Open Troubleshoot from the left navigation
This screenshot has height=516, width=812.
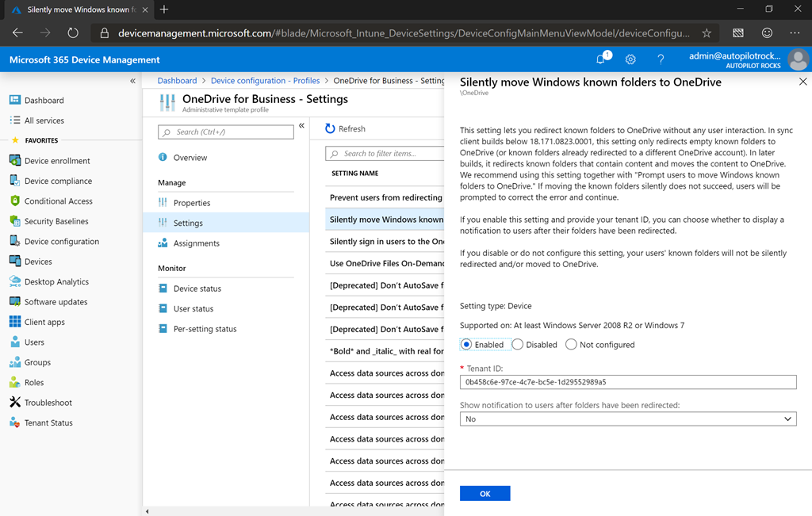[x=48, y=403]
